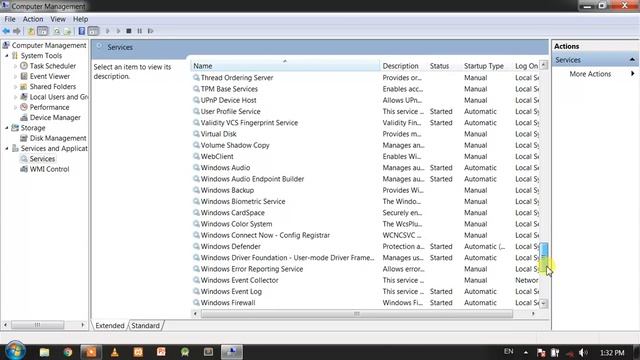Click the volume speaker tray icon
Viewport: 640px width, 360px height.
point(583,353)
